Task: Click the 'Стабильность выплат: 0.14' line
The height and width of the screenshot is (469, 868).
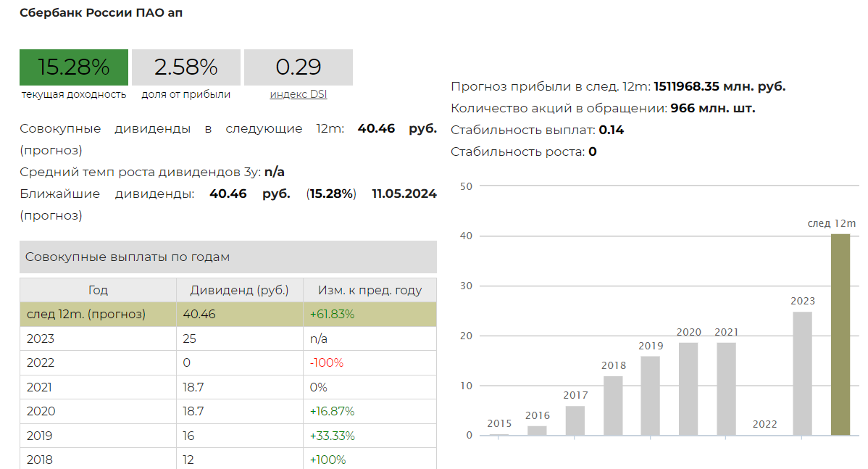Action: pos(537,130)
